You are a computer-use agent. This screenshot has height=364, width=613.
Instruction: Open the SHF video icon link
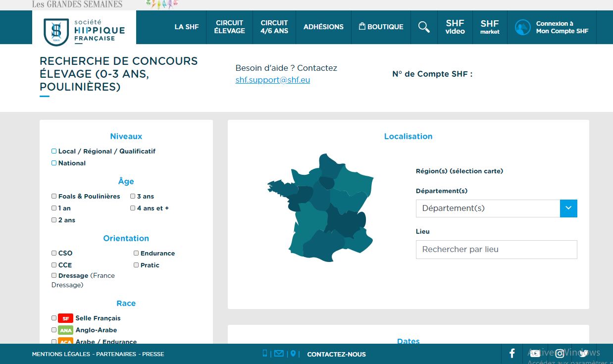pos(455,27)
